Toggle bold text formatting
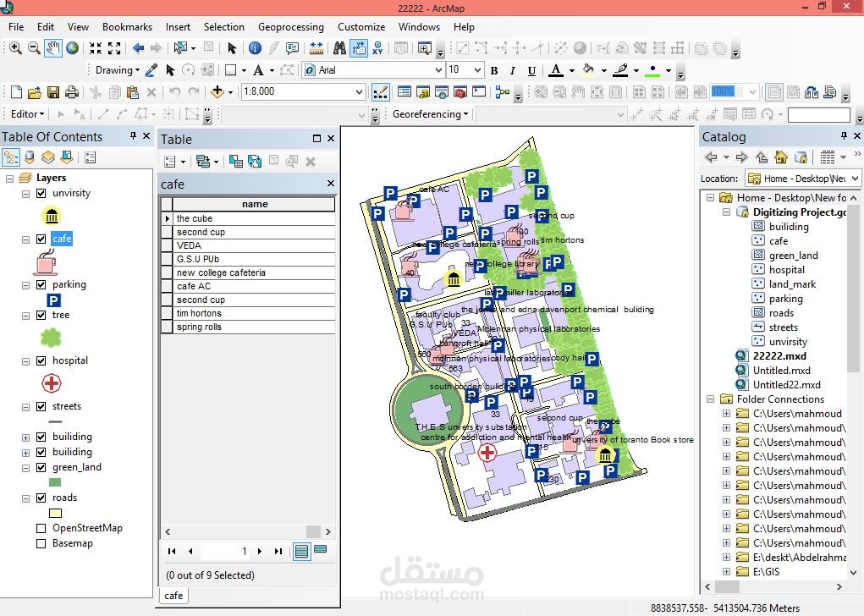Screen dimensions: 864x616 (x=494, y=71)
